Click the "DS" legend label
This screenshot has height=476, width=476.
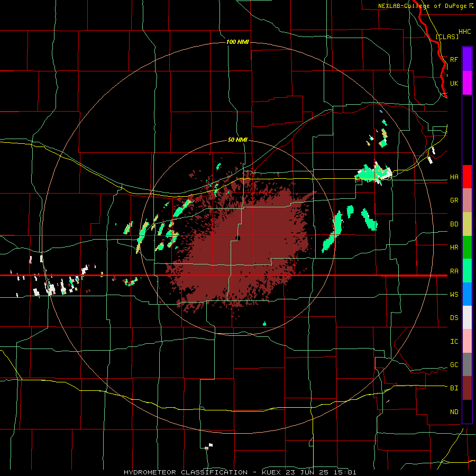coord(454,318)
